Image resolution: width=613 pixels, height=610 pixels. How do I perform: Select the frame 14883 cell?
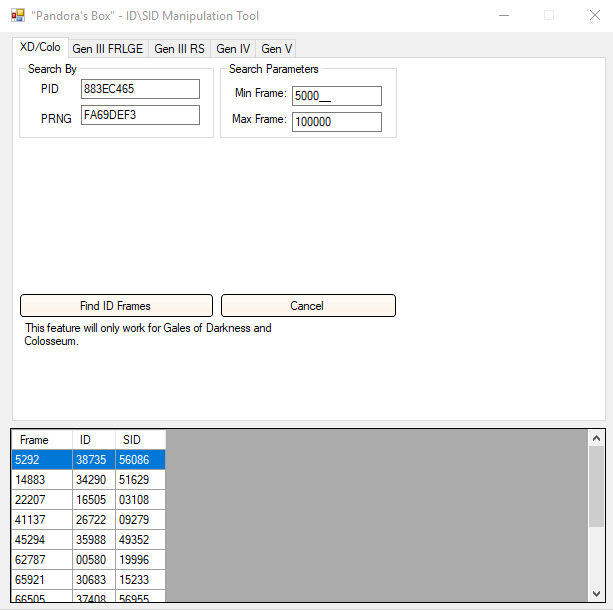[x=42, y=480]
